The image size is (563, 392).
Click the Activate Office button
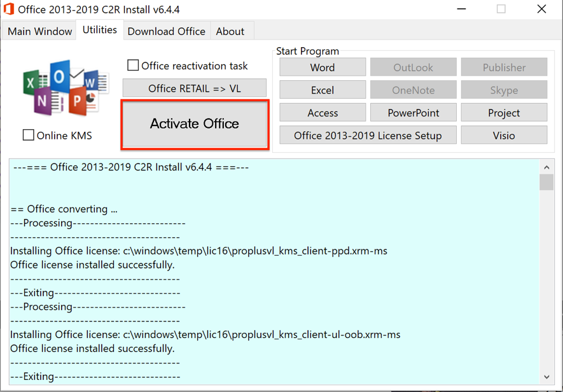tap(195, 124)
